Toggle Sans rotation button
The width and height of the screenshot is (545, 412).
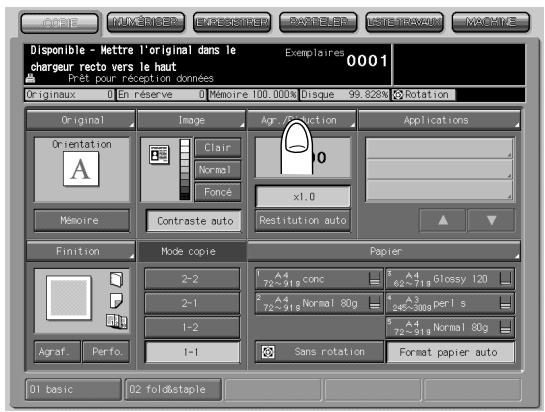(x=319, y=352)
